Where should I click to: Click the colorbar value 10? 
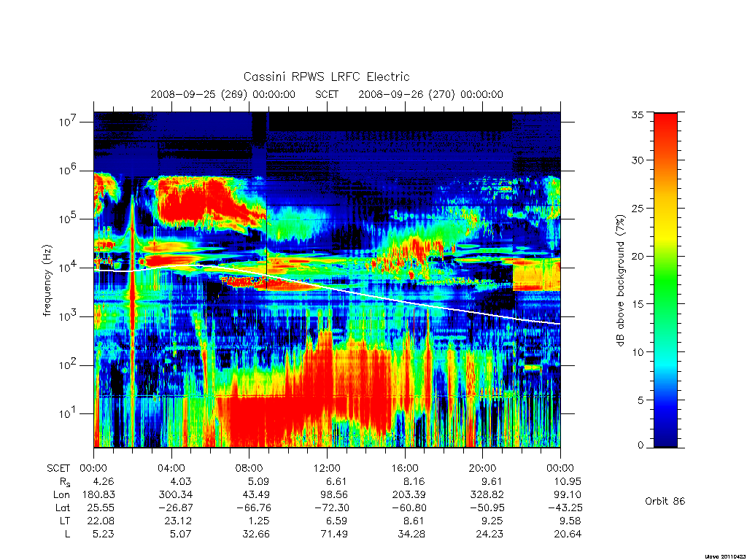click(x=638, y=352)
